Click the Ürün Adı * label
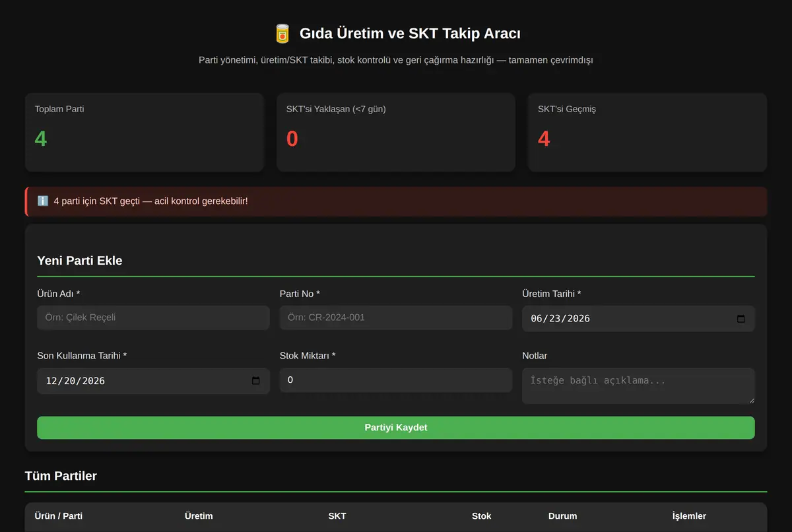This screenshot has height=532, width=792. [59, 294]
